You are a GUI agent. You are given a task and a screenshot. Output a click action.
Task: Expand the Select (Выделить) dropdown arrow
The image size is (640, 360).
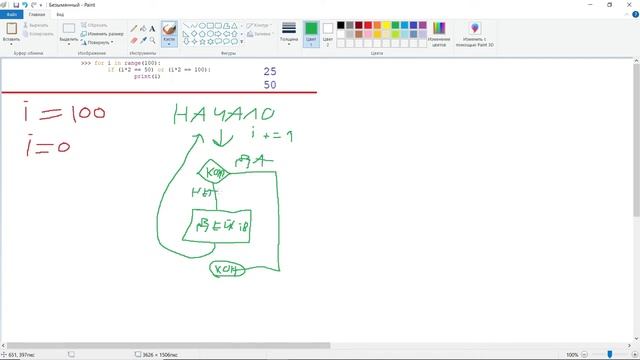click(69, 44)
